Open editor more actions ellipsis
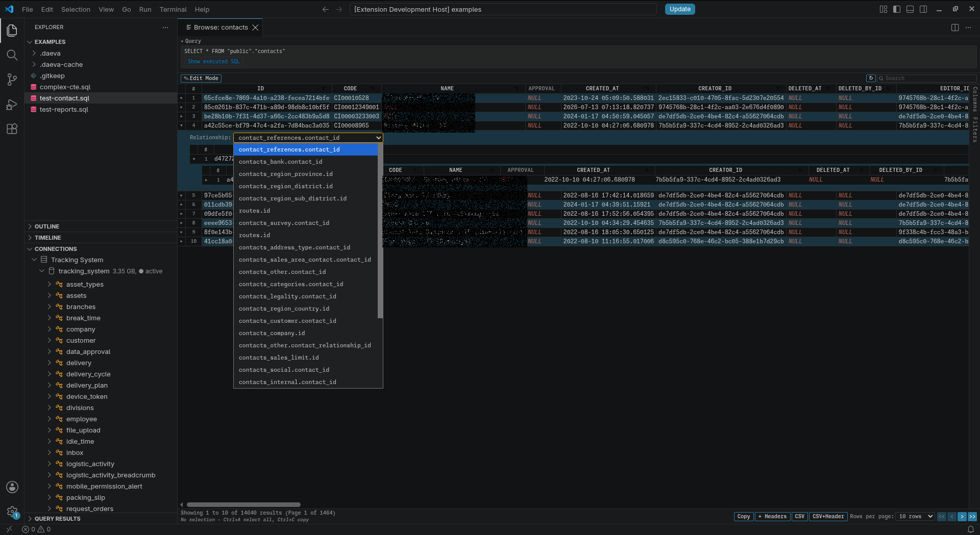Image resolution: width=980 pixels, height=535 pixels. click(x=968, y=28)
